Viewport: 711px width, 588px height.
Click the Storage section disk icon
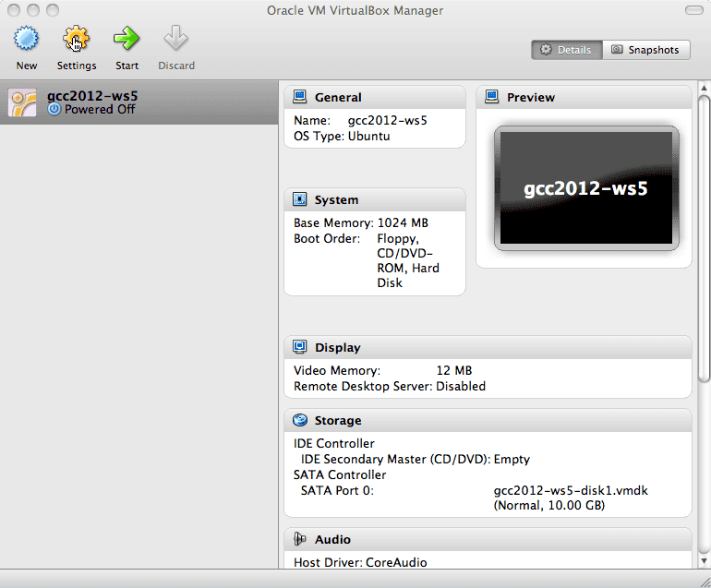tap(299, 420)
